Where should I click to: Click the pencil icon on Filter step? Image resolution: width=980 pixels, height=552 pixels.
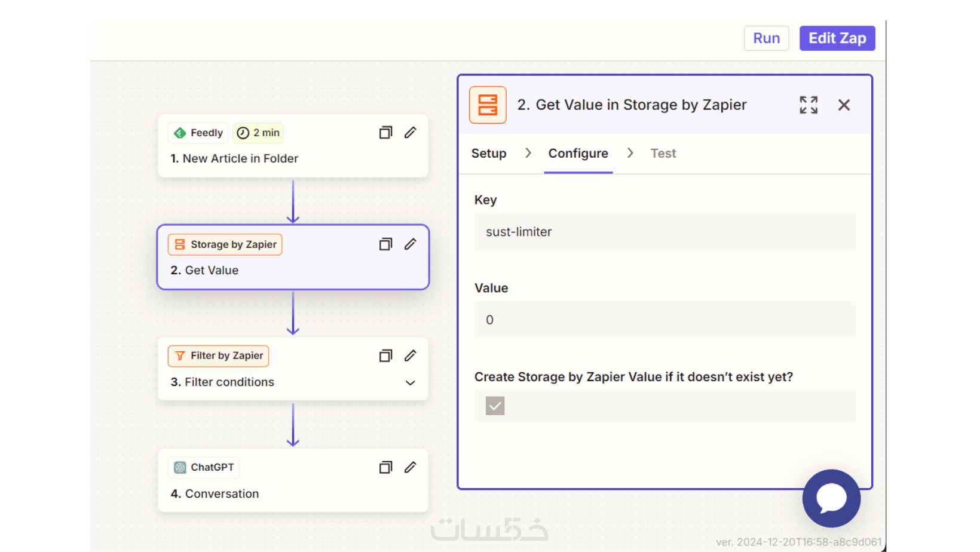pyautogui.click(x=410, y=356)
